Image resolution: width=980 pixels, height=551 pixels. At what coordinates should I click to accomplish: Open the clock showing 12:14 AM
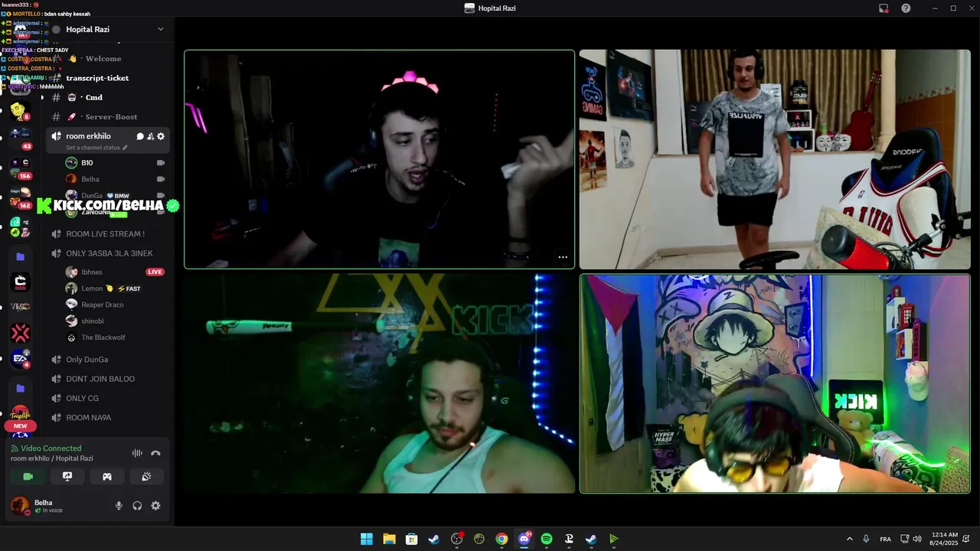click(x=946, y=539)
